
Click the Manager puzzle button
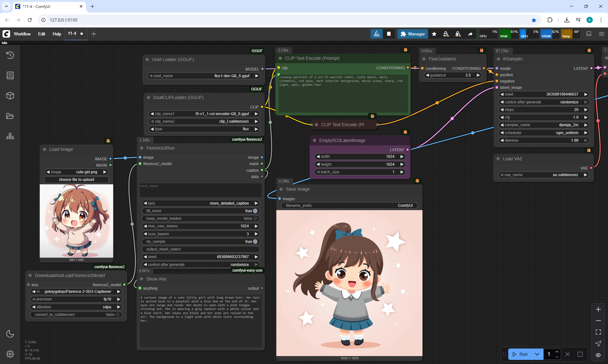point(413,34)
